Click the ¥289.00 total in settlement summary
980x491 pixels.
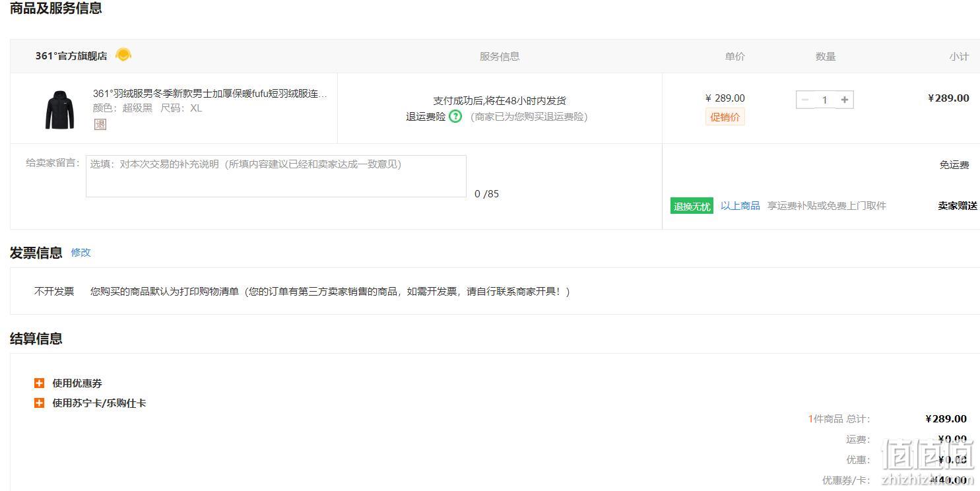[946, 419]
